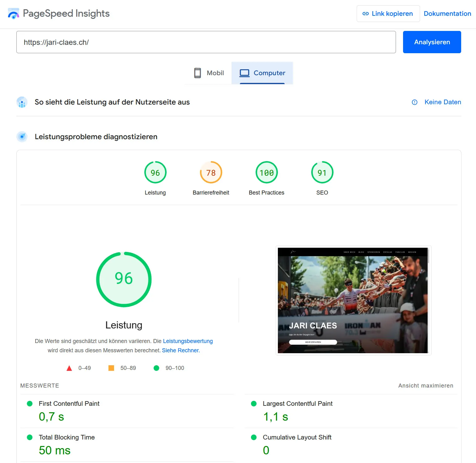Click the PageSpeed Insights logo icon

pos(13,14)
